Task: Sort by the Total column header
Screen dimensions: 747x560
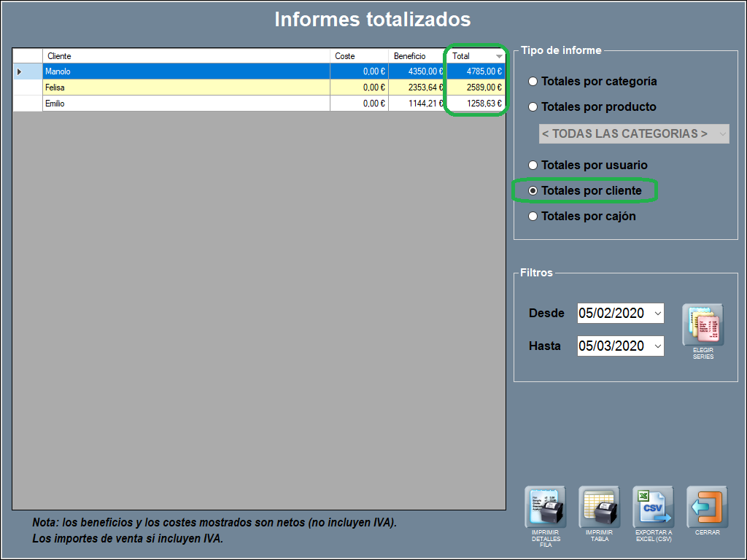Action: [474, 56]
